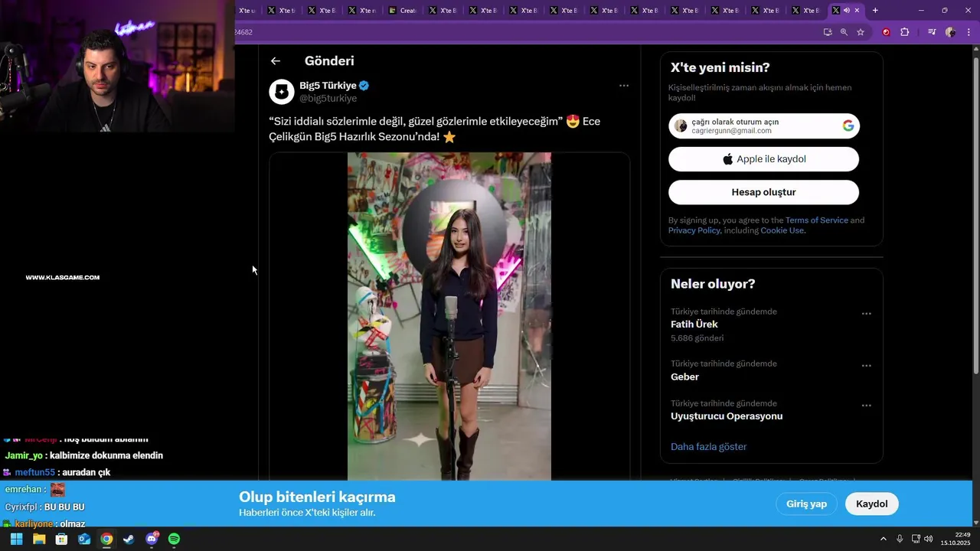Open Outlook from the taskbar
This screenshot has height=551, width=980.
[84, 539]
